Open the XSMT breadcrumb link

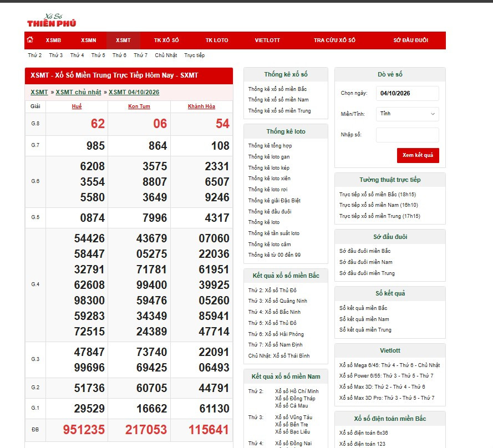pos(39,92)
